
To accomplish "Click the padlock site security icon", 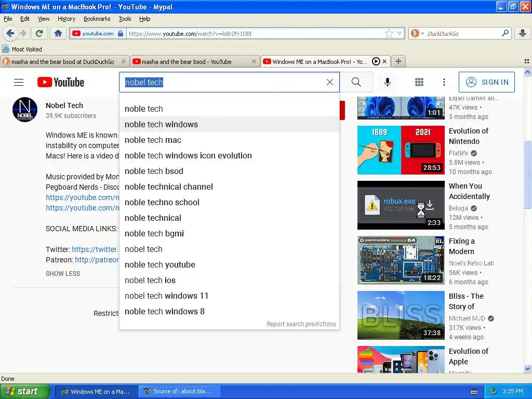I will [x=121, y=33].
